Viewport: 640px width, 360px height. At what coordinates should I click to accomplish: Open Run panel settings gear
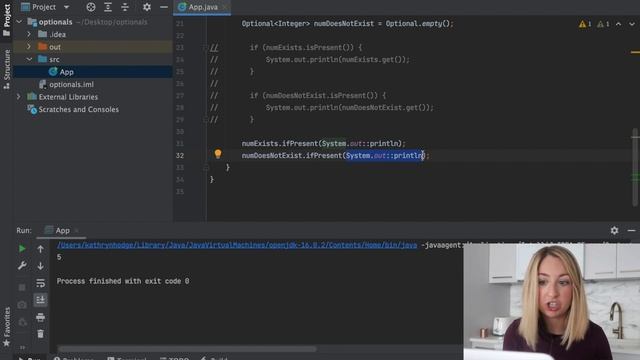[614, 231]
